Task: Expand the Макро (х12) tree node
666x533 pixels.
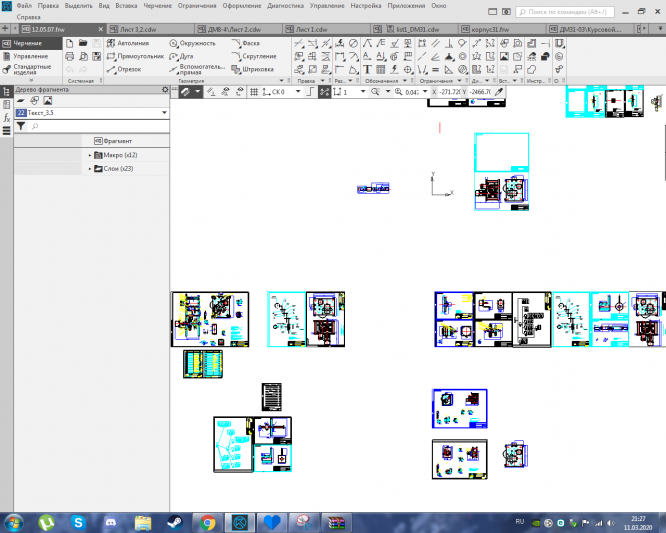Action: (x=90, y=155)
